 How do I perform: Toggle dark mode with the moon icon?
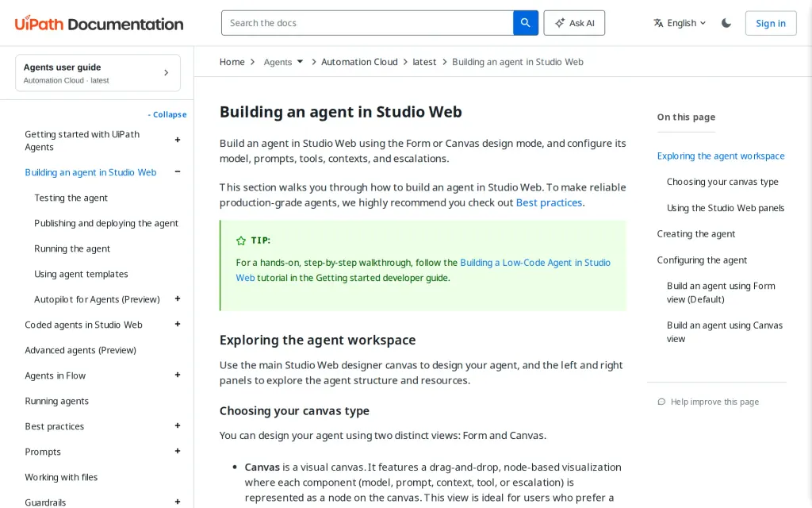pos(726,23)
